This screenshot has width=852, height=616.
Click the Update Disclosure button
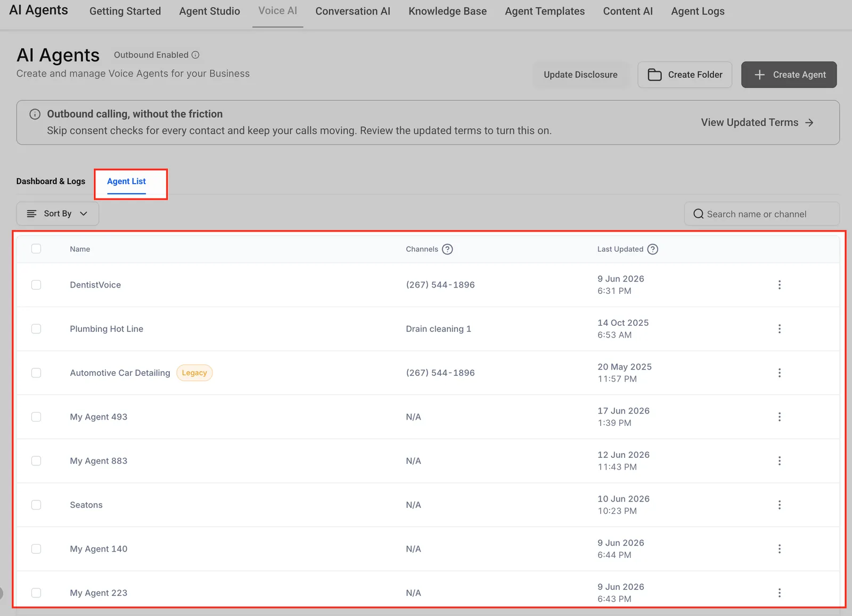(580, 75)
